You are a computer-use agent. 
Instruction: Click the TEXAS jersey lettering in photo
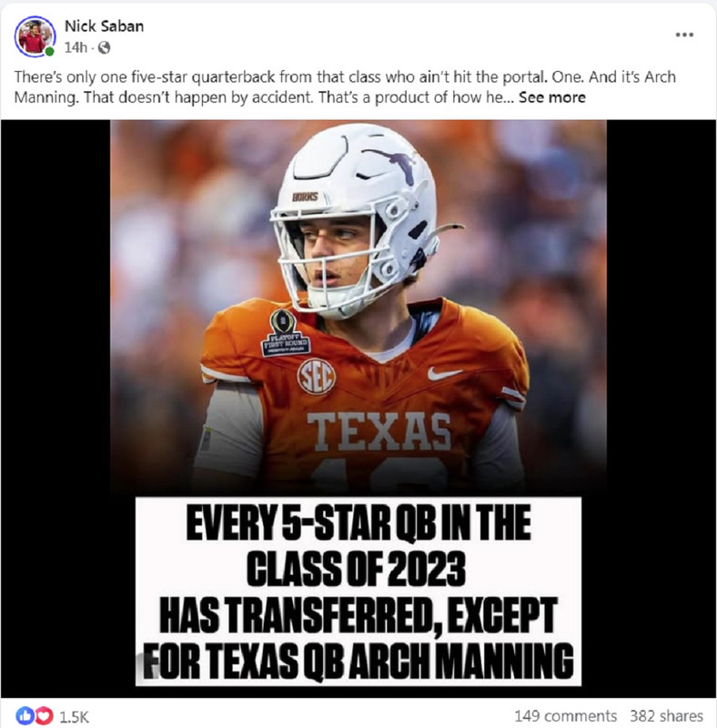[x=379, y=431]
